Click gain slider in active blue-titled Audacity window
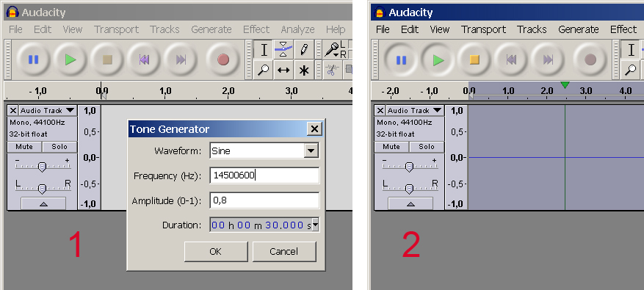Screen dimensions: 644x290 point(410,166)
